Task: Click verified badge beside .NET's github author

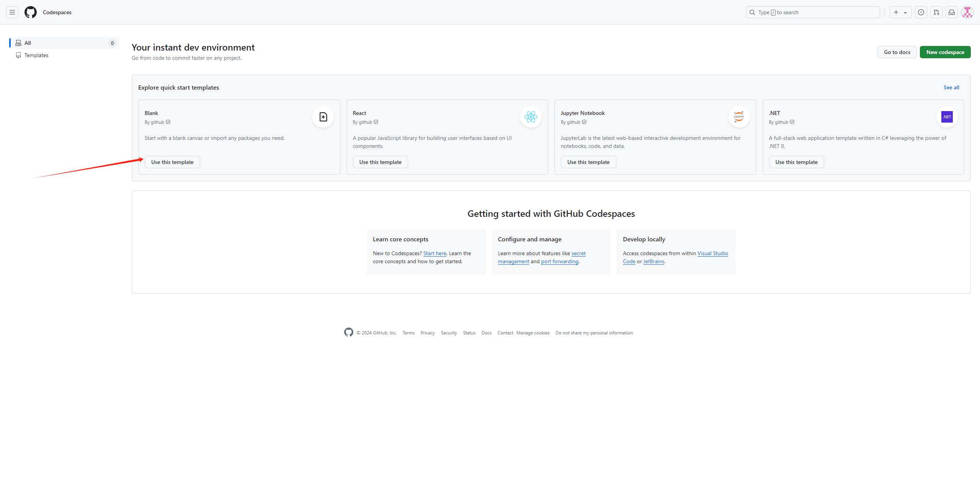Action: click(792, 122)
